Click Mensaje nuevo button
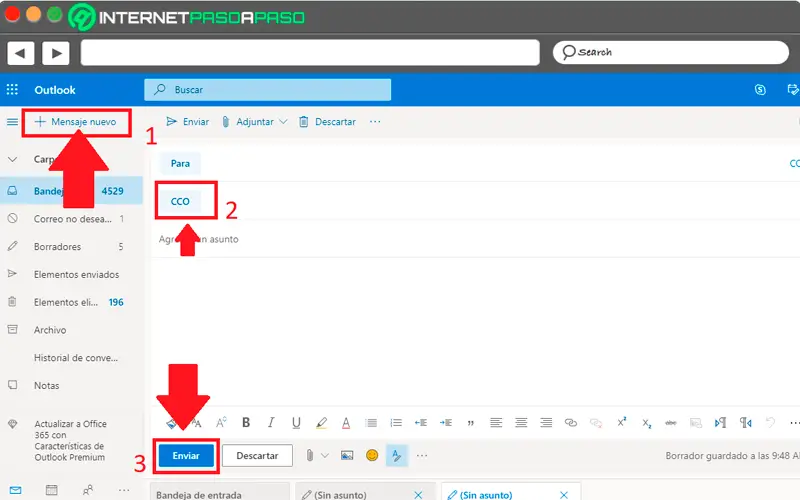The height and width of the screenshot is (500, 800). pos(76,122)
